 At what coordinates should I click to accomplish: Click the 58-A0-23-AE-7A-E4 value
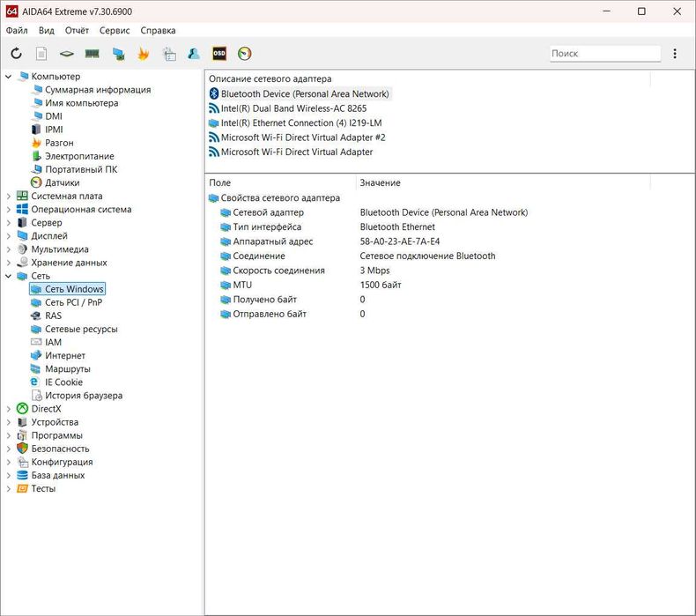[x=399, y=241]
